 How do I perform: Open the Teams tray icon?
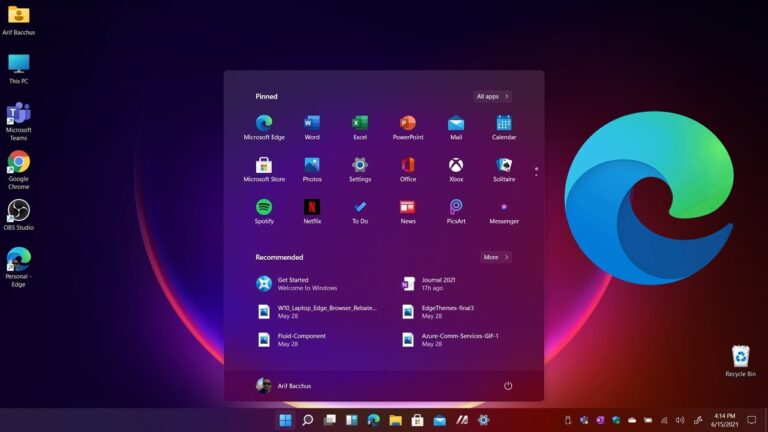[584, 420]
